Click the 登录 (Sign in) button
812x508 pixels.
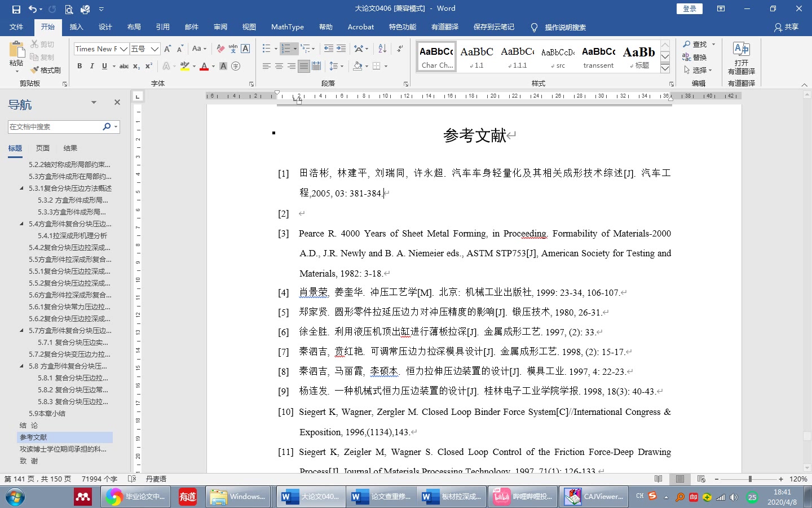pyautogui.click(x=690, y=8)
